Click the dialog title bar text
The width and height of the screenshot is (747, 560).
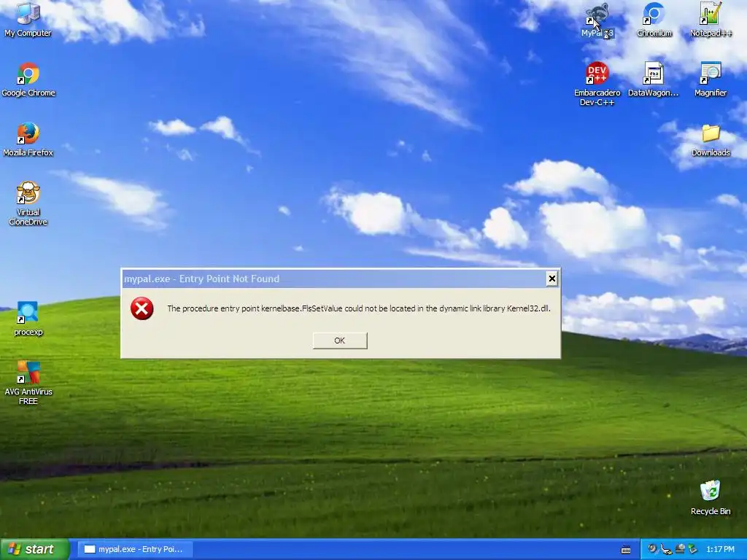201,279
